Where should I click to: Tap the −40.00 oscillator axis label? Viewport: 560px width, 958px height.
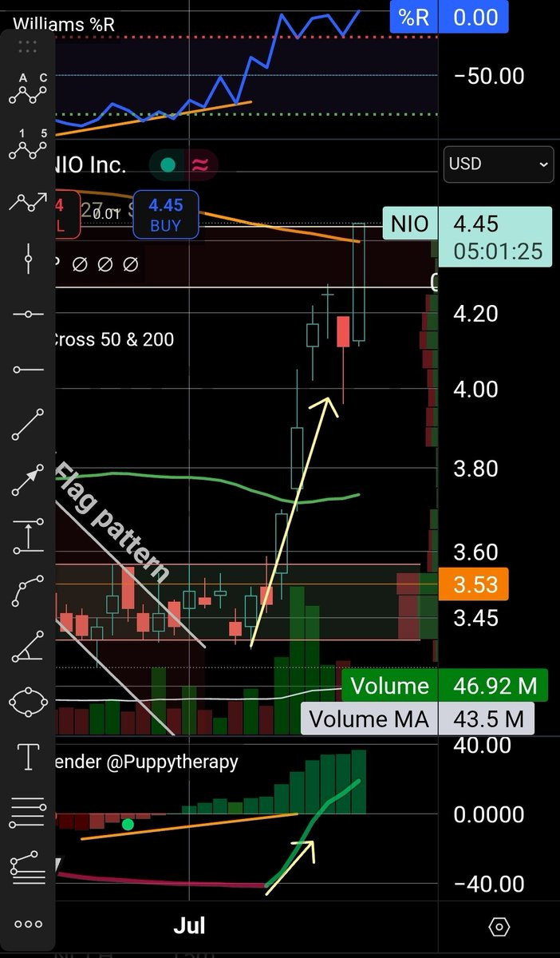pyautogui.click(x=488, y=885)
